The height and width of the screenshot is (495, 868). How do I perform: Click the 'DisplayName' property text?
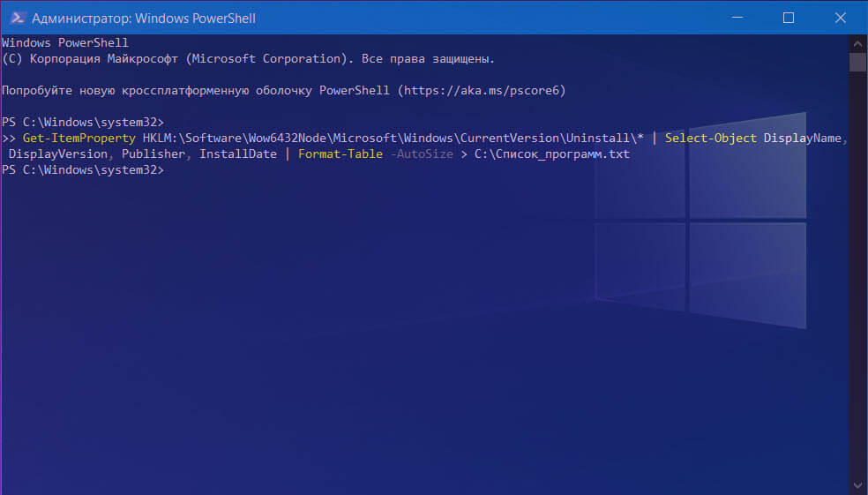[803, 138]
